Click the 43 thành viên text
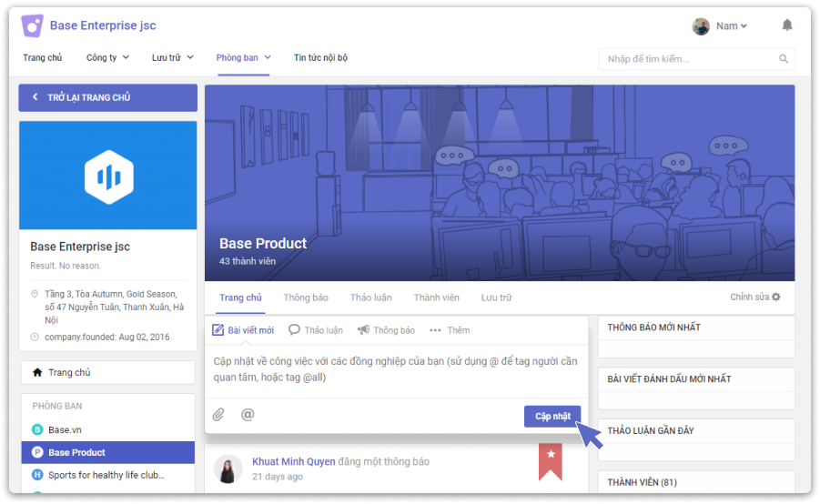Image resolution: width=820 pixels, height=504 pixels. [248, 261]
